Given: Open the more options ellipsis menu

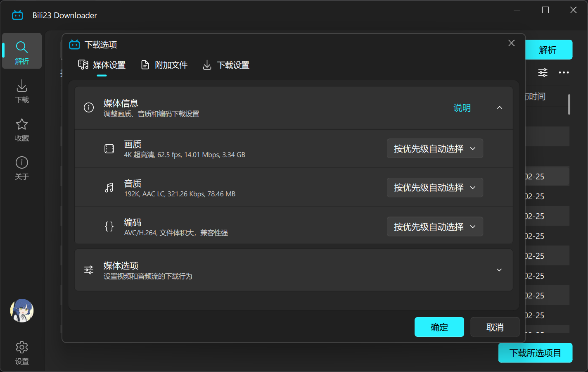Looking at the screenshot, I should coord(564,72).
